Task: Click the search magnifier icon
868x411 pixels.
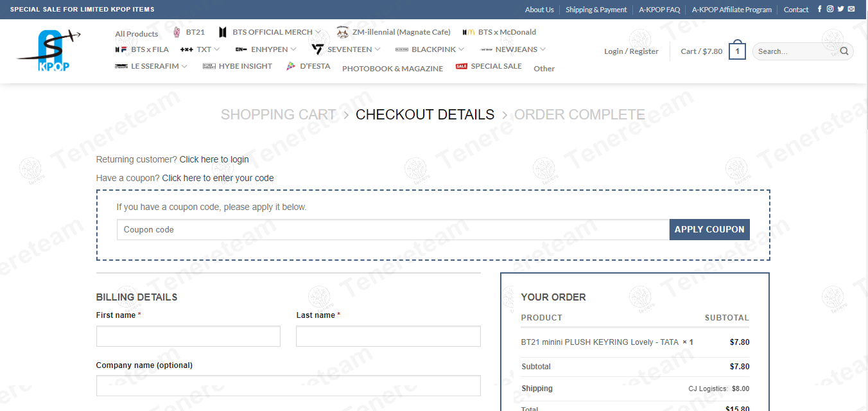Action: [844, 51]
